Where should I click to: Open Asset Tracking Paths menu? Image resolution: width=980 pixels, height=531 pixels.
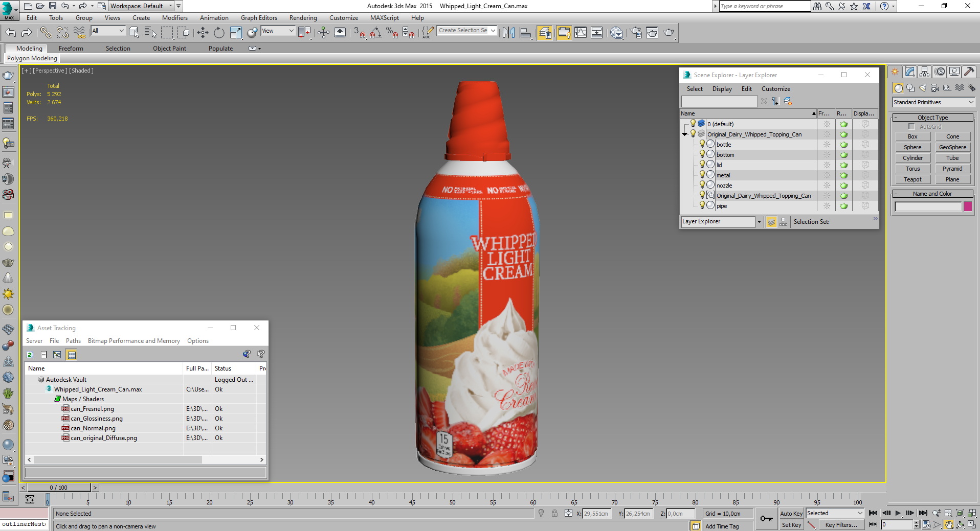[x=73, y=341]
